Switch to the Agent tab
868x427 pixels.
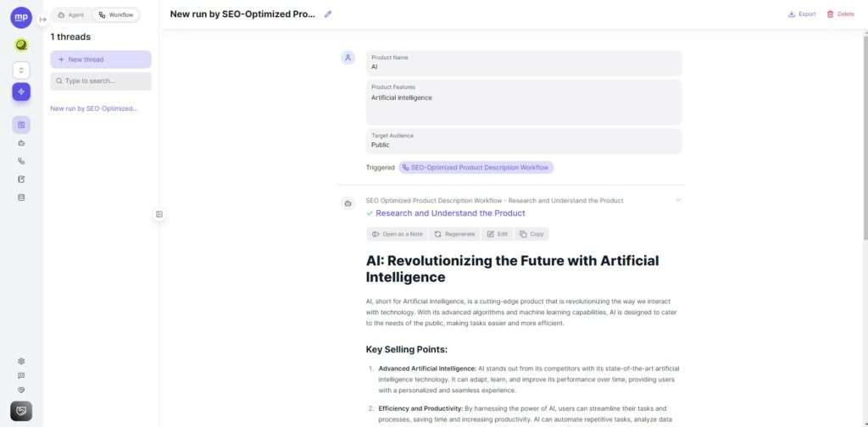(71, 15)
